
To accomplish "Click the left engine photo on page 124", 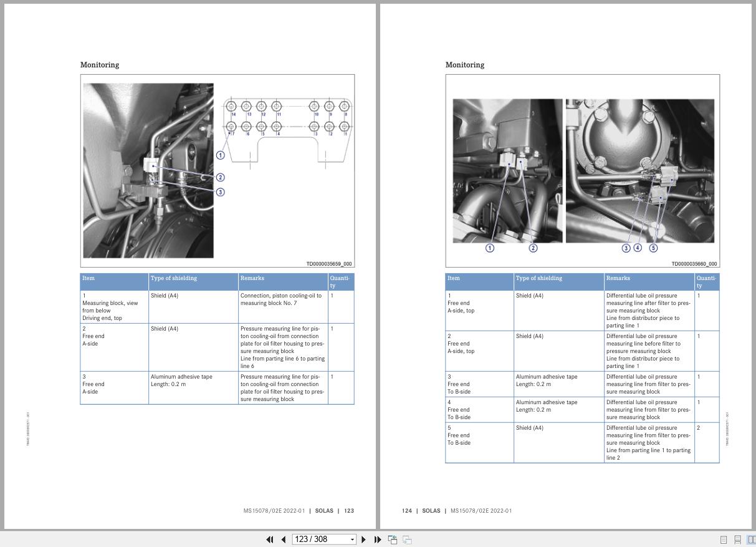I will pos(507,171).
